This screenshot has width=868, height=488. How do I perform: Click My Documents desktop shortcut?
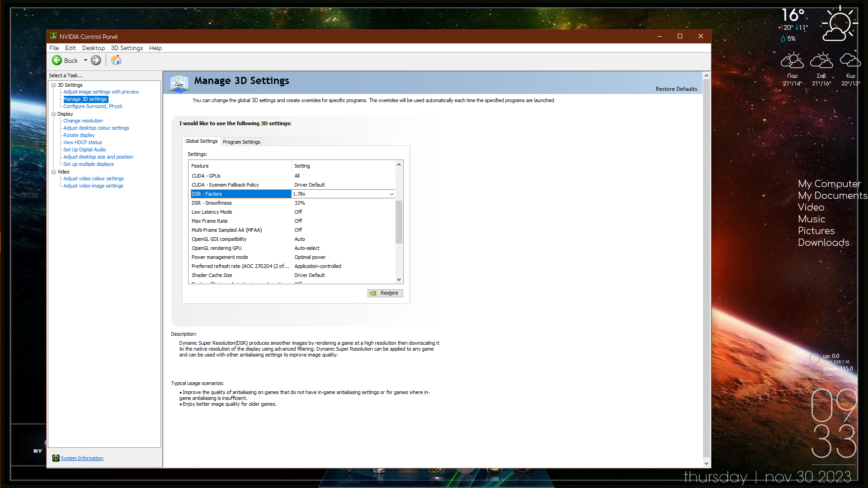[x=832, y=196]
